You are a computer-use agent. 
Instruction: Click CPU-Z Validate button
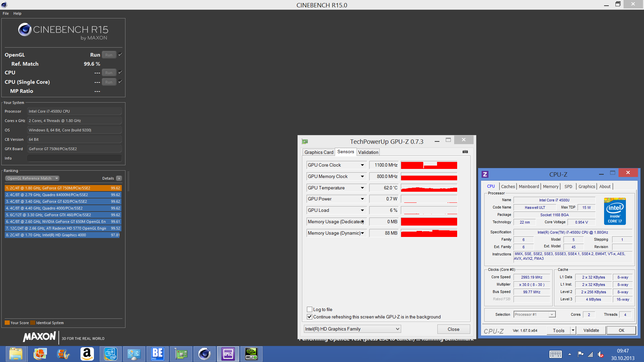[x=591, y=330]
